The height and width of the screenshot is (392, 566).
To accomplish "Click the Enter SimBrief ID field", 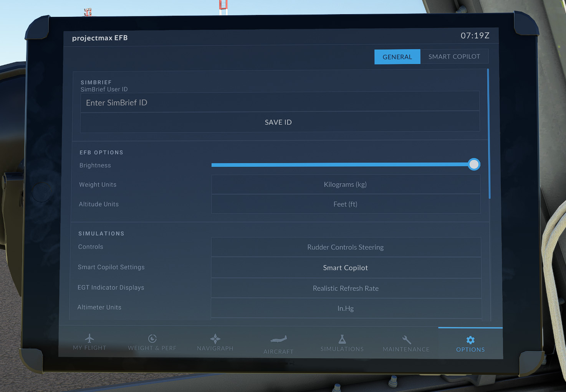I will point(280,102).
